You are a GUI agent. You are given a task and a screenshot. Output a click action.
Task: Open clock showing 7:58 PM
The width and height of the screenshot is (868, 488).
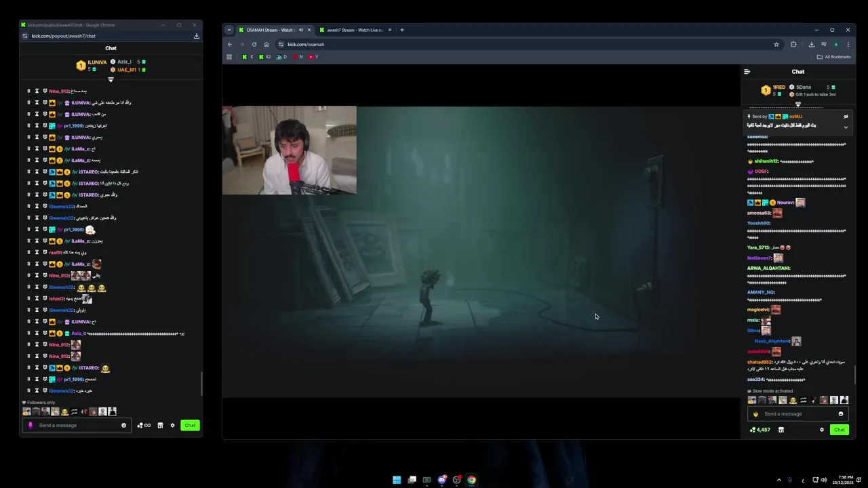[844, 480]
